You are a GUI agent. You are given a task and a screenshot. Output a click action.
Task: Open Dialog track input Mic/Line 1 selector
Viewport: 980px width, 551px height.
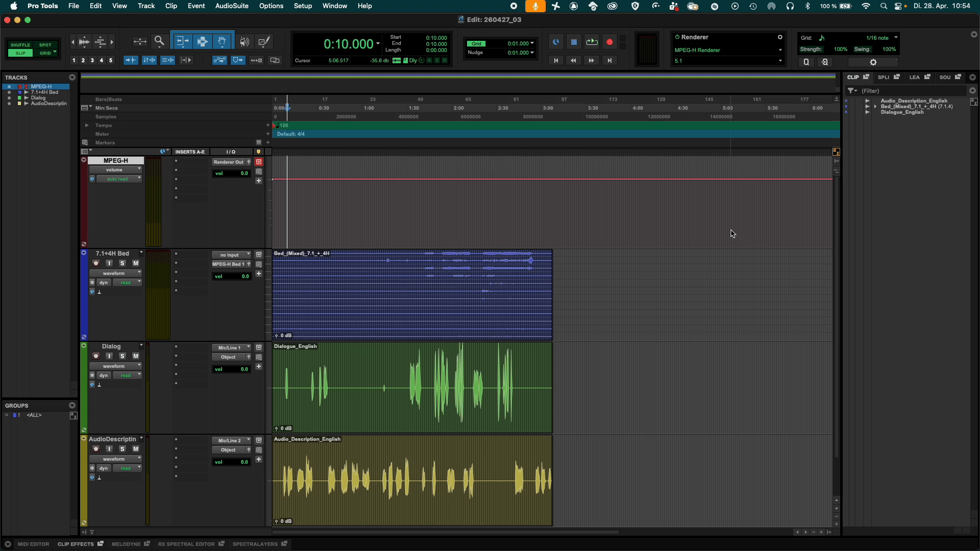(x=231, y=348)
